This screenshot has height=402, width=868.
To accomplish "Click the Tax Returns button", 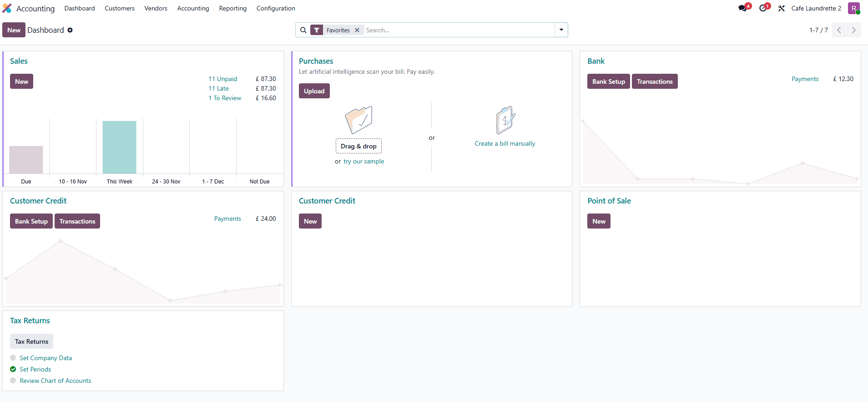I will tap(31, 341).
